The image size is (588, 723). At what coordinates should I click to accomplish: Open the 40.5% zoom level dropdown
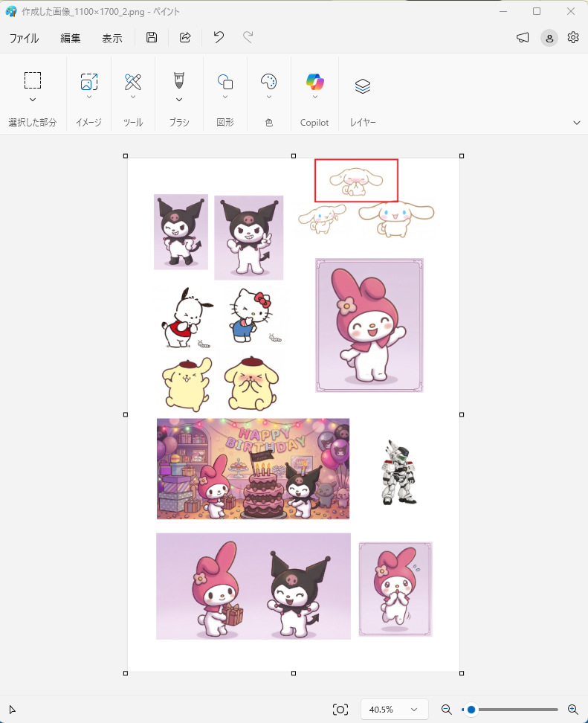point(395,709)
